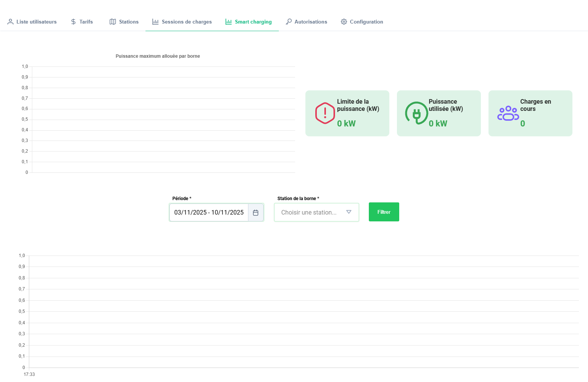Viewport: 588px width, 382px height.
Task: Click the green plug power icon
Action: click(416, 113)
